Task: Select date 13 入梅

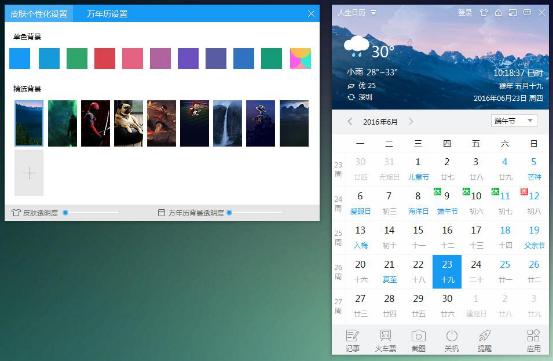Action: (360, 237)
